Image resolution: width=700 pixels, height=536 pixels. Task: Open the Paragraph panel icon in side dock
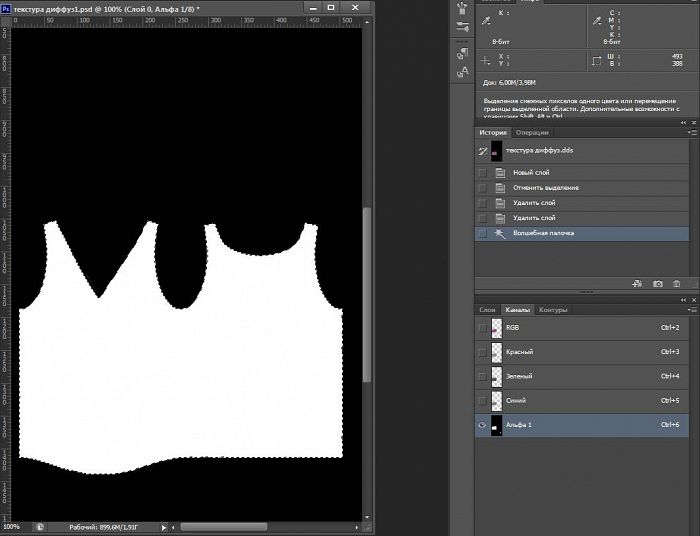463,51
